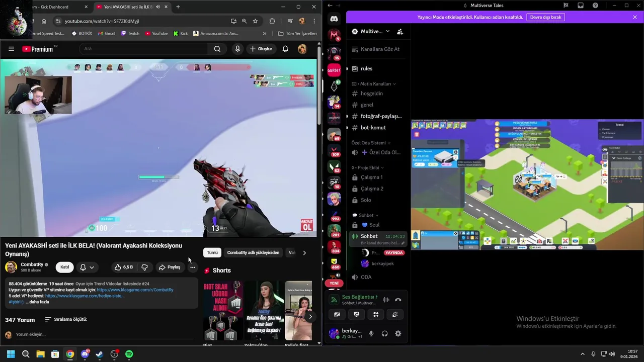The image size is (644, 362).
Task: Deafen Discord audio with headphones icon
Action: pyautogui.click(x=385, y=333)
